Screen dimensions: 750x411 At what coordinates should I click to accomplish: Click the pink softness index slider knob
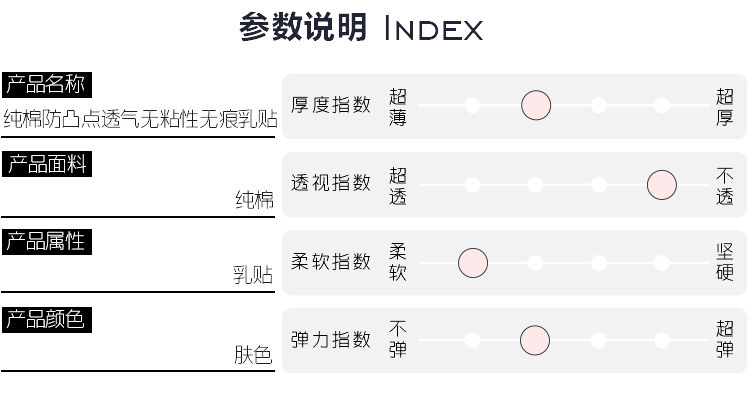[473, 263]
